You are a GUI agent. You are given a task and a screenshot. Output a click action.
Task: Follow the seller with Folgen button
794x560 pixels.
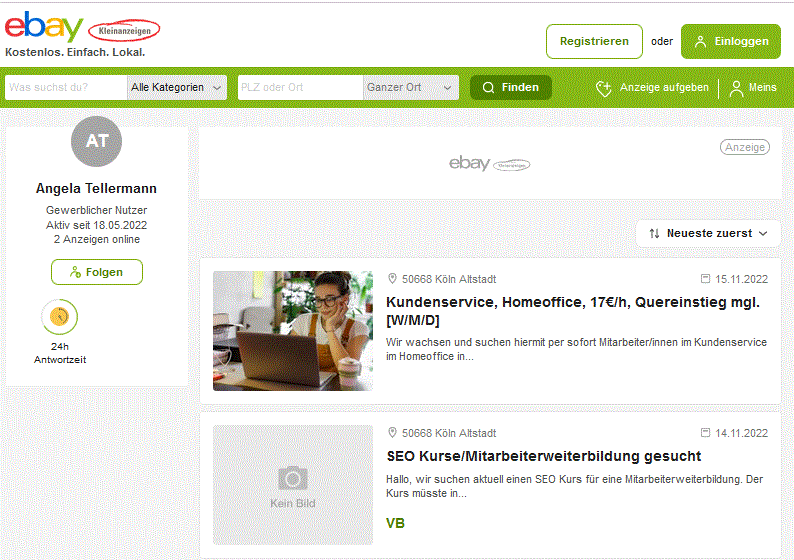(97, 272)
